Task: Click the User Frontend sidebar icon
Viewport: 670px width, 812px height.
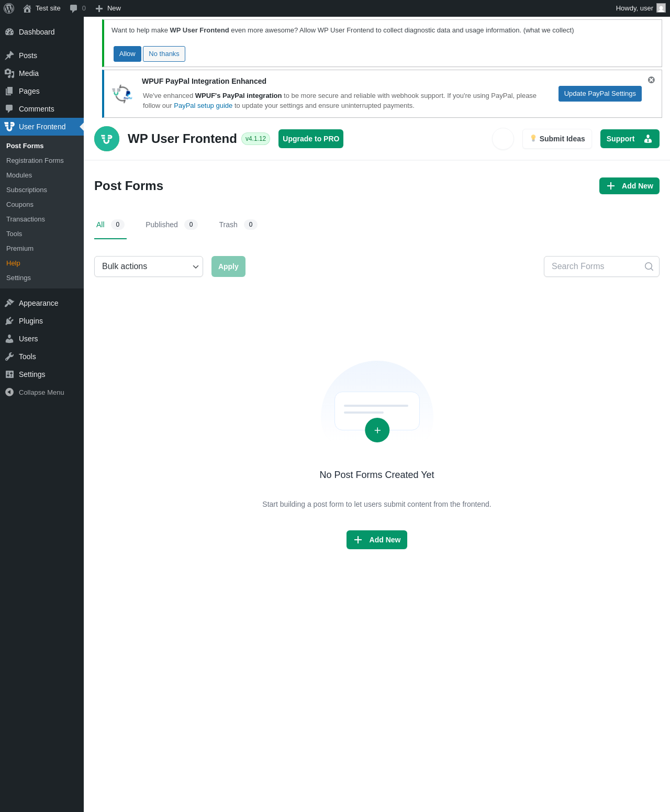Action: pos(9,127)
